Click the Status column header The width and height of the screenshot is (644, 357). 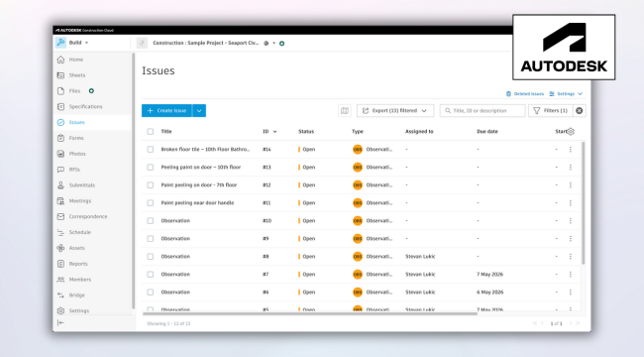pos(306,132)
